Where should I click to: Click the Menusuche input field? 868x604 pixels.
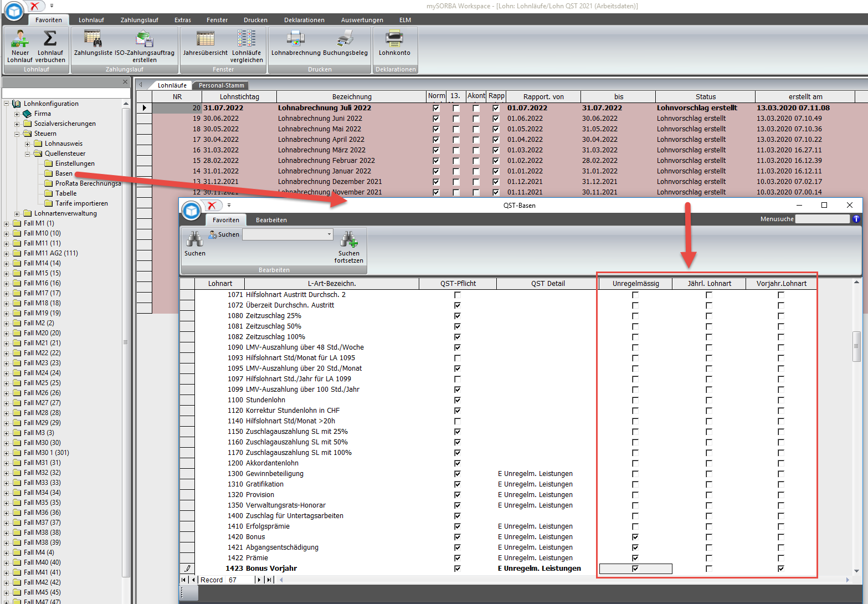click(822, 219)
